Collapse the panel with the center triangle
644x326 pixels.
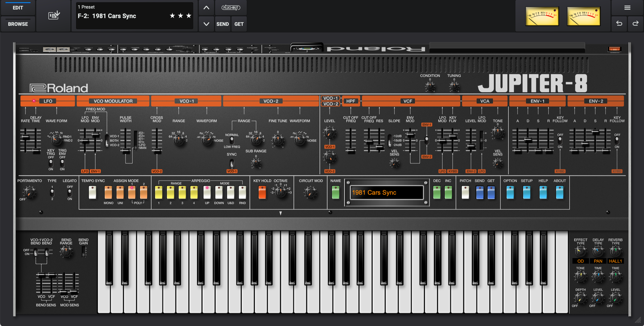coord(280,213)
